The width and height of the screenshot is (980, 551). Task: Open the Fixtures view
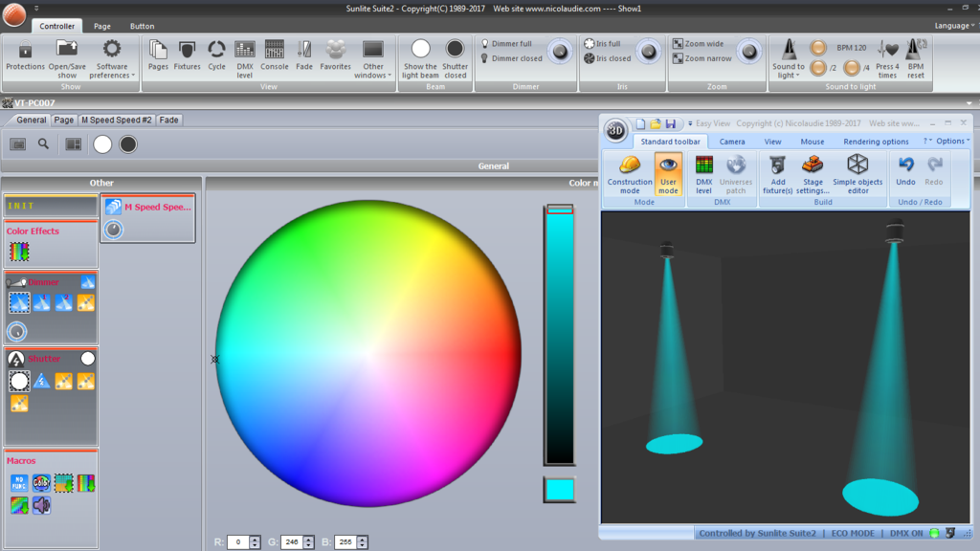coord(187,55)
